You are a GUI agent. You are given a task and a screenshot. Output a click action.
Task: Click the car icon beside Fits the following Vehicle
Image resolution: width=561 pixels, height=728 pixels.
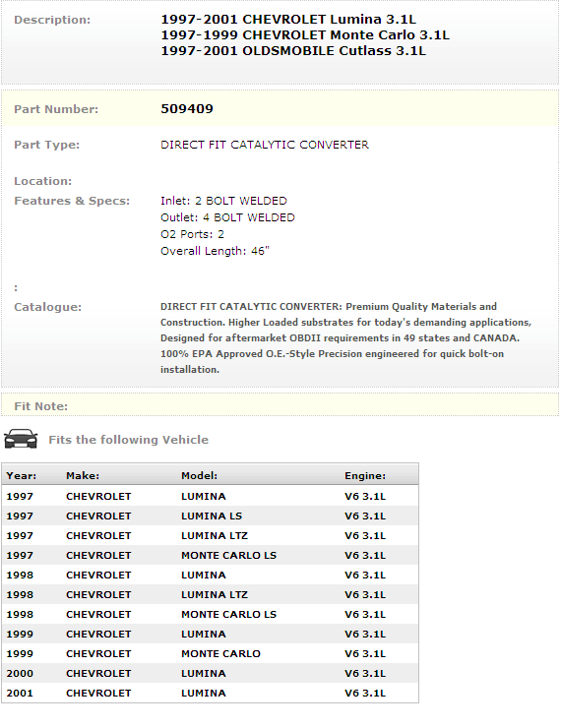21,439
